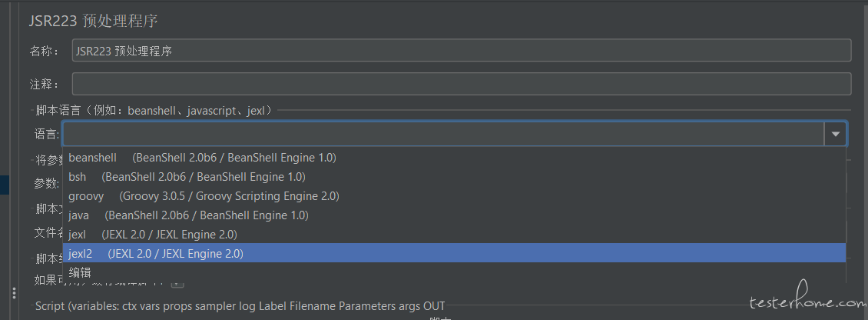Click the 脚本语言 section header text

coord(154,110)
